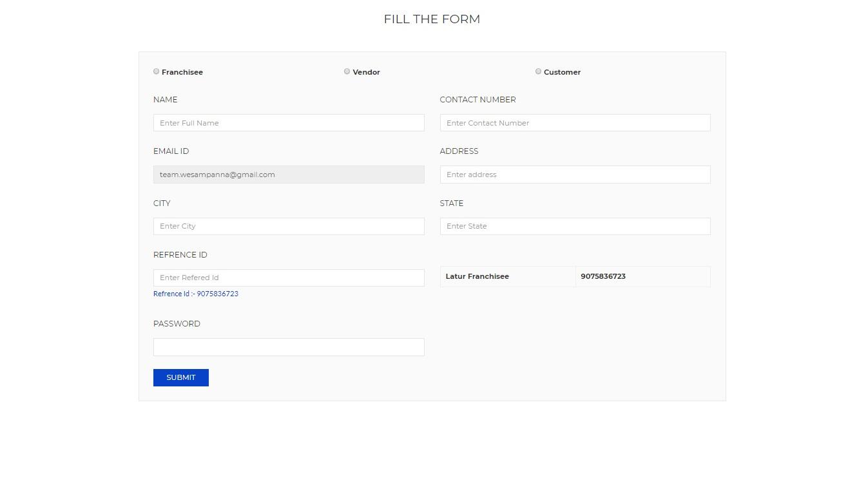Image resolution: width=868 pixels, height=492 pixels.
Task: Click the Refrence Id 9075836723 hint text
Action: pos(196,294)
